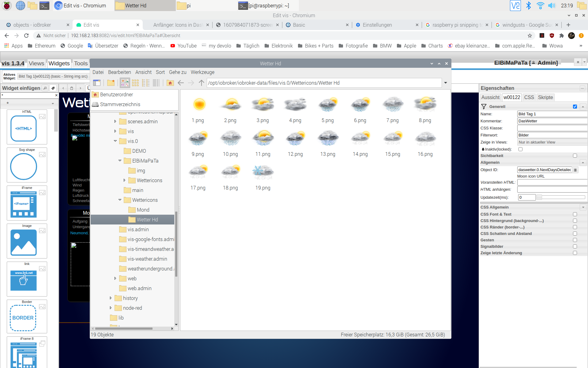Click the Bluetooth tray icon
Image resolution: width=588 pixels, height=368 pixels.
point(529,6)
